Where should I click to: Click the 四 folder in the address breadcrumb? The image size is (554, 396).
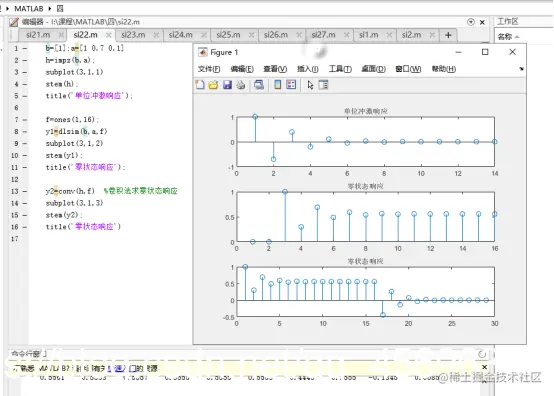(60, 8)
